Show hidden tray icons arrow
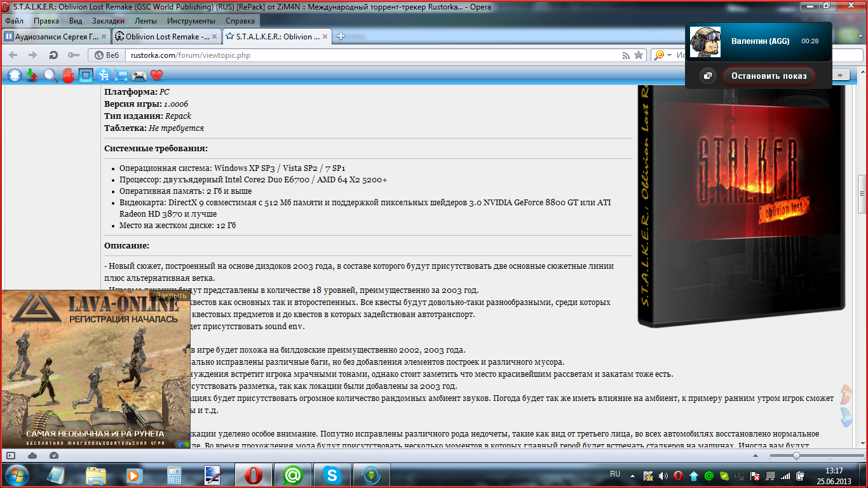The height and width of the screenshot is (488, 868). click(x=634, y=475)
